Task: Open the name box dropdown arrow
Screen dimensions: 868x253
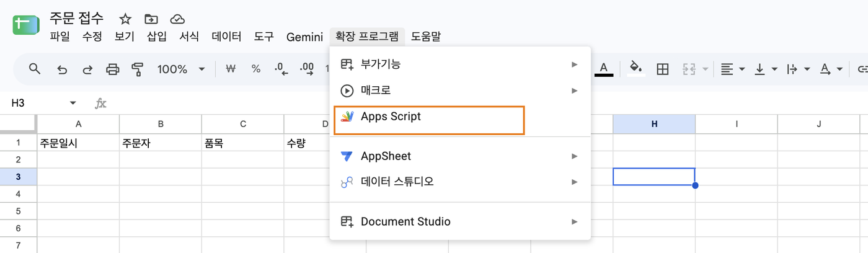Action: pos(73,103)
